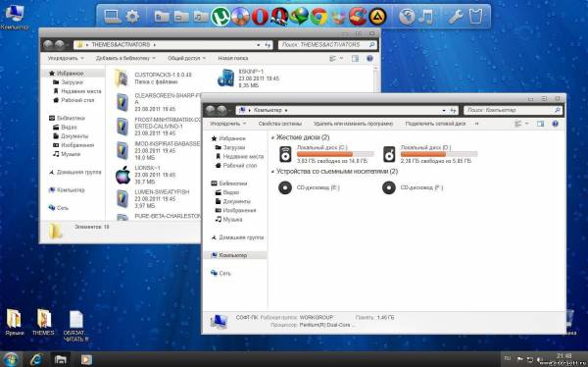Viewport: 588px width, 367px height.
Task: Open the disc icon in the dock
Action: coord(240,17)
